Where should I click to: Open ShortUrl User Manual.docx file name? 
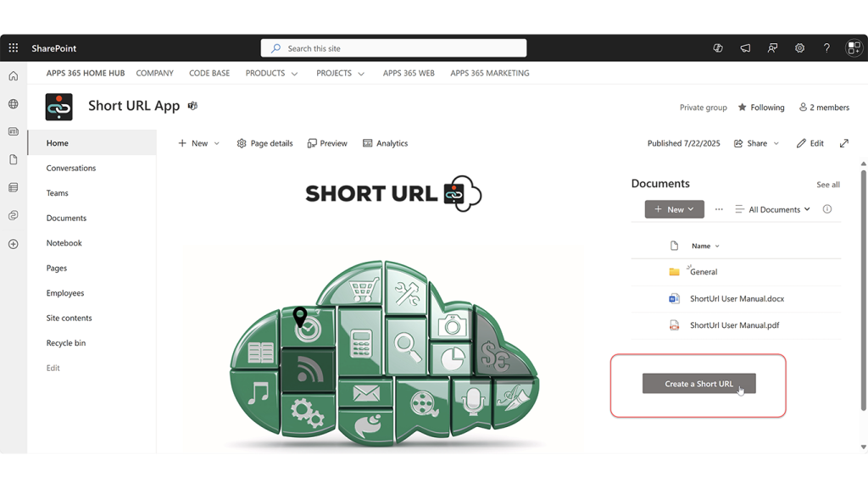coord(737,299)
